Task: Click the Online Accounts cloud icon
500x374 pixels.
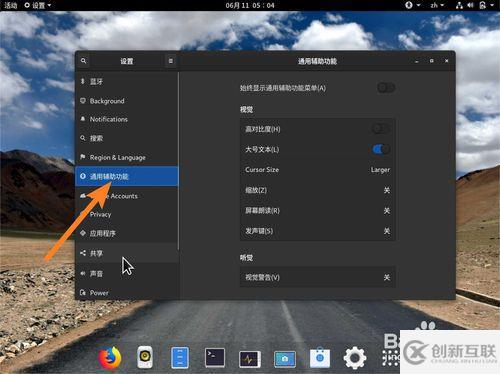Action: point(83,196)
